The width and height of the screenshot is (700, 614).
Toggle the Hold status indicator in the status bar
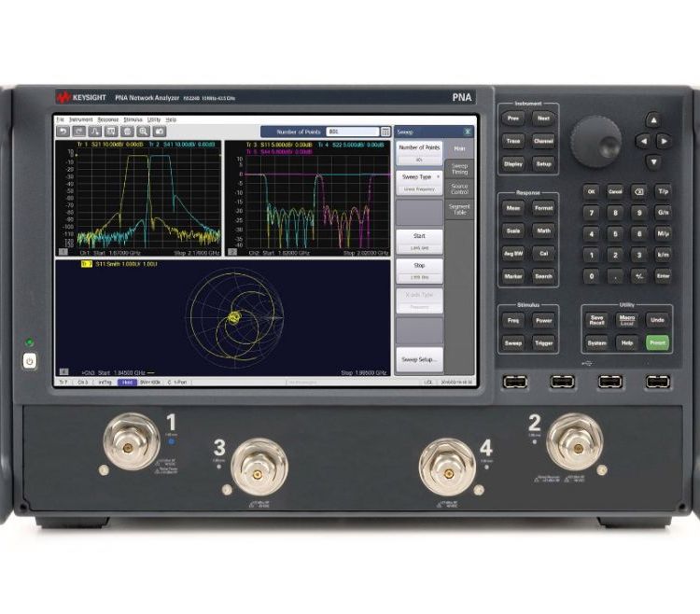coord(126,383)
